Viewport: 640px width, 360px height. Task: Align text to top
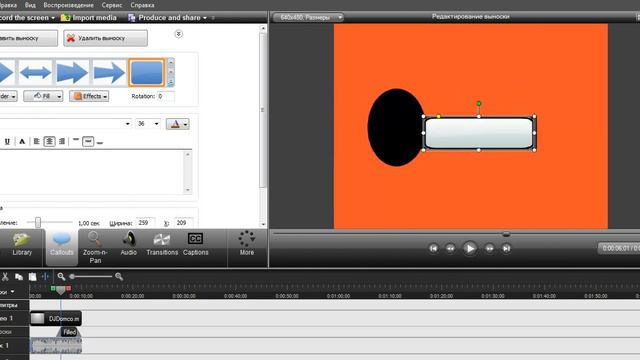point(76,141)
